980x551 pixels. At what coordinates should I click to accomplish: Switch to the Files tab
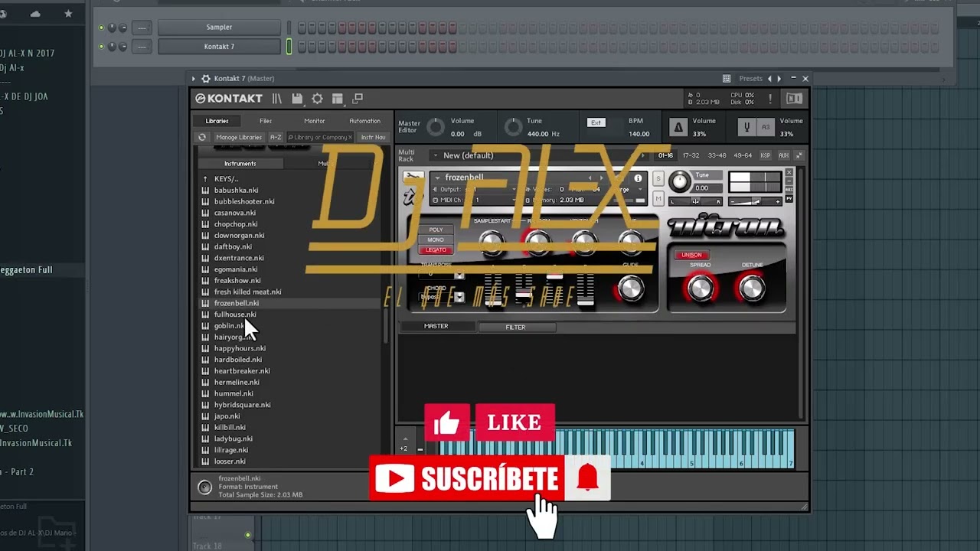266,121
